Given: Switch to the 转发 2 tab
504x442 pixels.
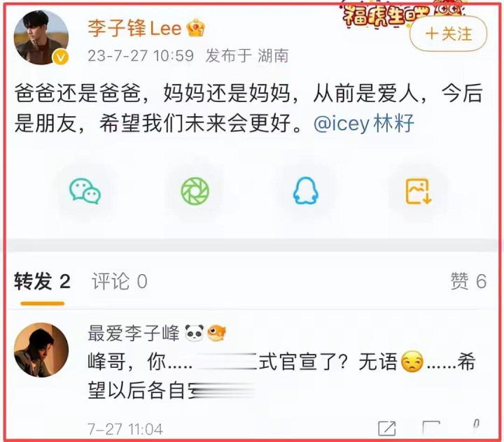Looking at the screenshot, I should 42,281.
